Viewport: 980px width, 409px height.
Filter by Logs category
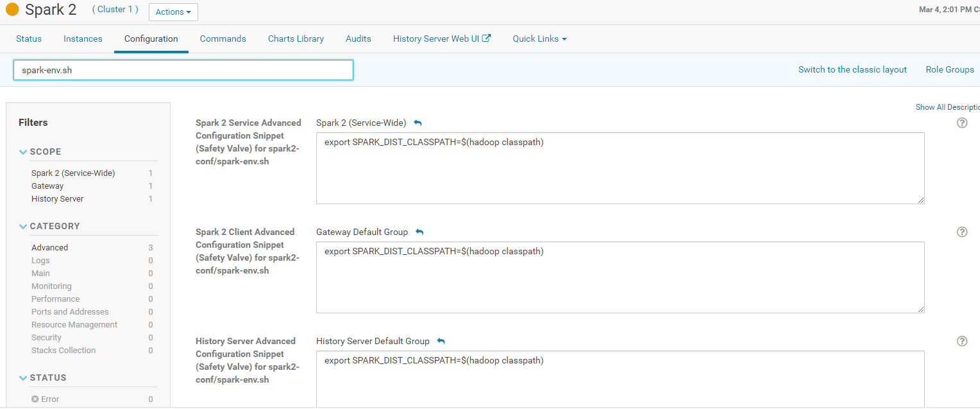[40, 260]
